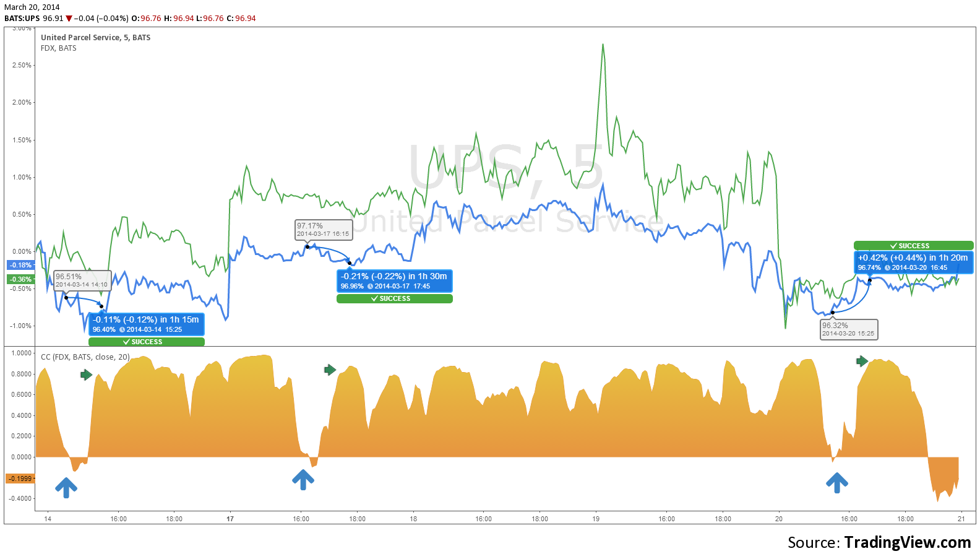This screenshot has height=559, width=980.
Task: Select the '-0.21% (-0.22%) in 1h 30m' forecast box
Action: pos(395,281)
